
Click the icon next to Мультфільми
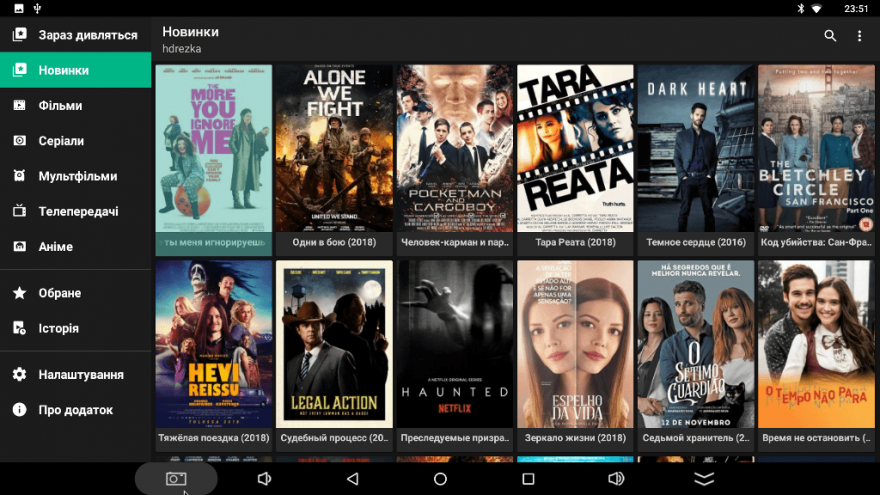(x=20, y=176)
